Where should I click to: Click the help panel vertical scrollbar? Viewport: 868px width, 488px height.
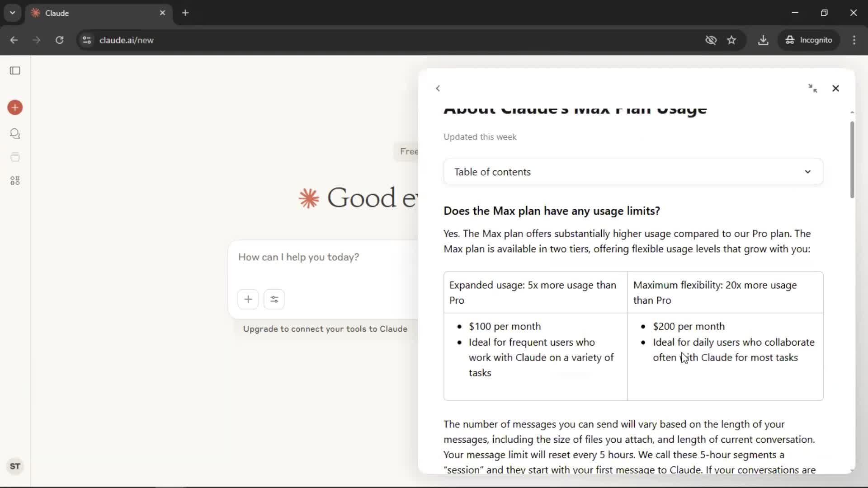(852, 160)
